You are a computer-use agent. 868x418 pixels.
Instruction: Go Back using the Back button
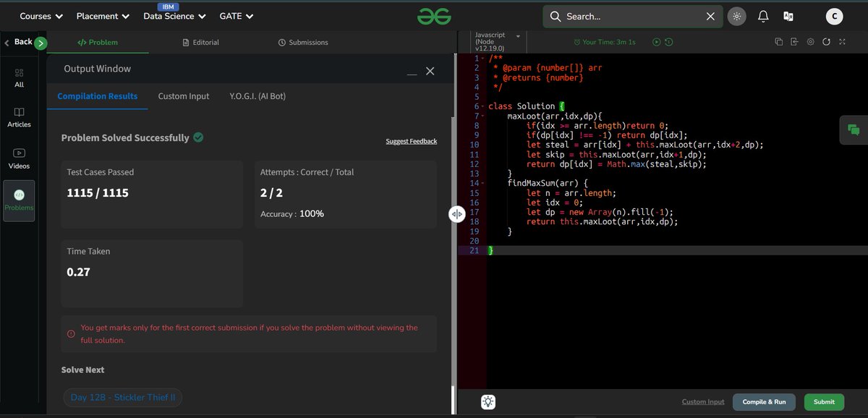(x=19, y=42)
